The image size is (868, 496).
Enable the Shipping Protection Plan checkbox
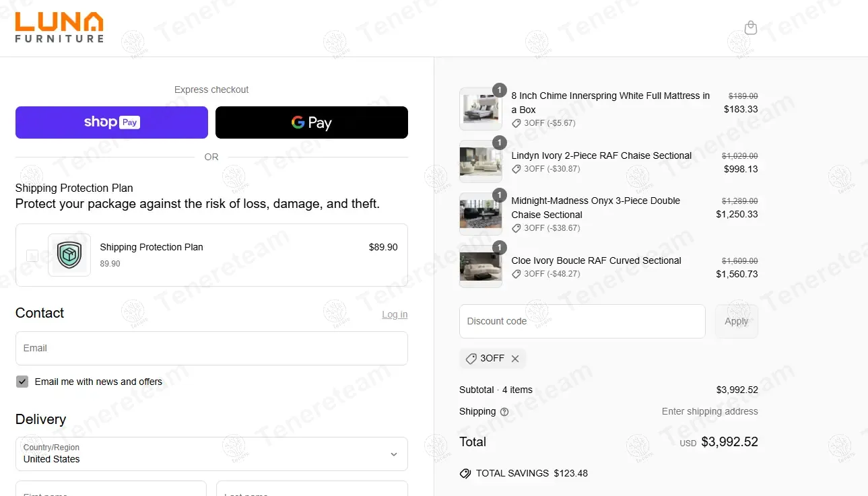[x=32, y=255]
